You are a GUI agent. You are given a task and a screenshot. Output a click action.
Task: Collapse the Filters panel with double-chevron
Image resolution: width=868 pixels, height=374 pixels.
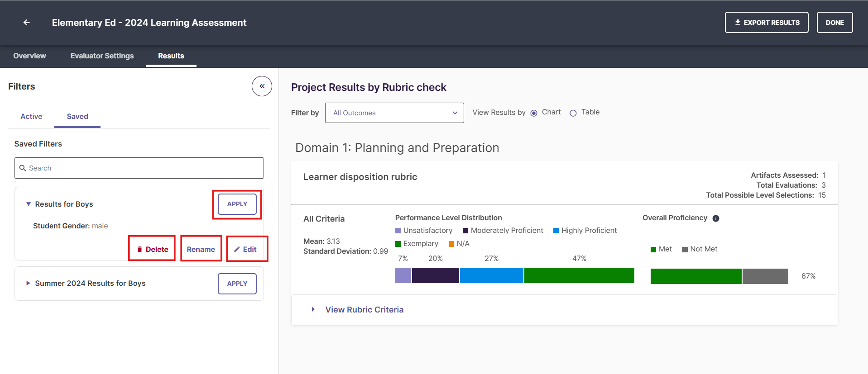point(262,86)
